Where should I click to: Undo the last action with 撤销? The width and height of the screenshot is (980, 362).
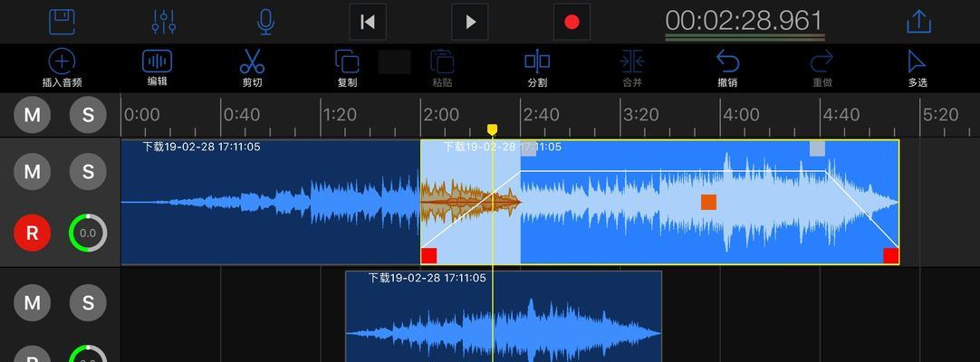pos(727,69)
